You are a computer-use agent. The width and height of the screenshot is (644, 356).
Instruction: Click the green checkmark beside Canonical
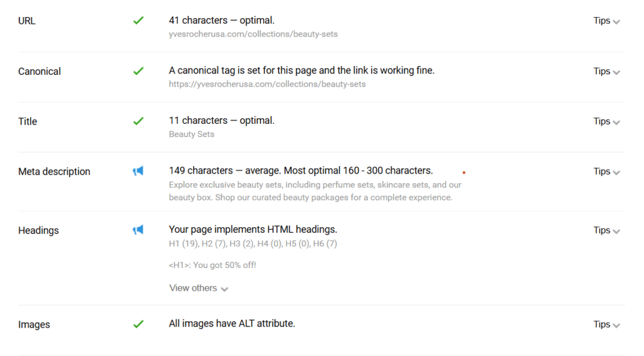tap(138, 71)
